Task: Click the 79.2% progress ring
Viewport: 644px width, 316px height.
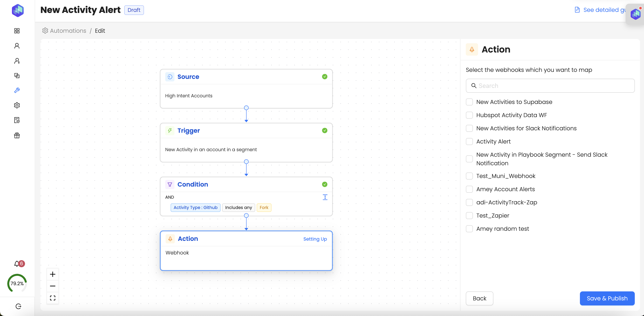Action: click(17, 283)
